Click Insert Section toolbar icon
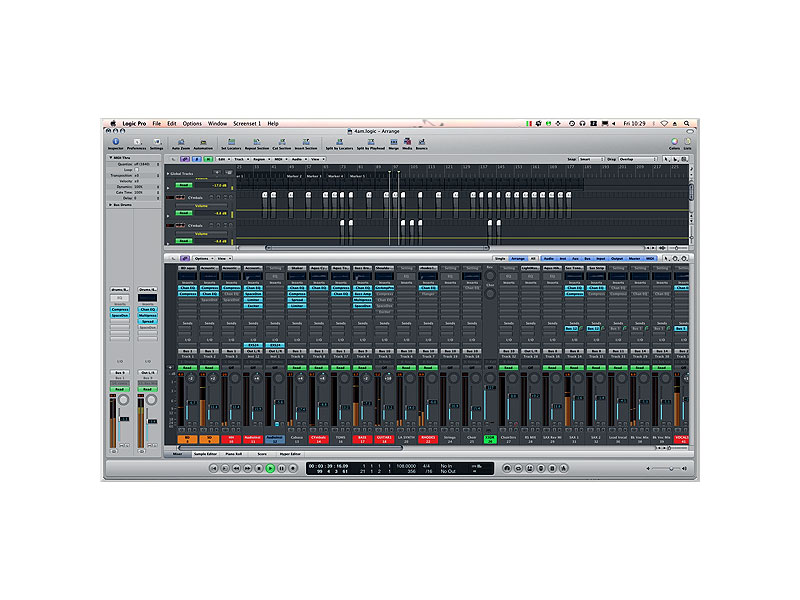This screenshot has width=800, height=600. pos(306,143)
